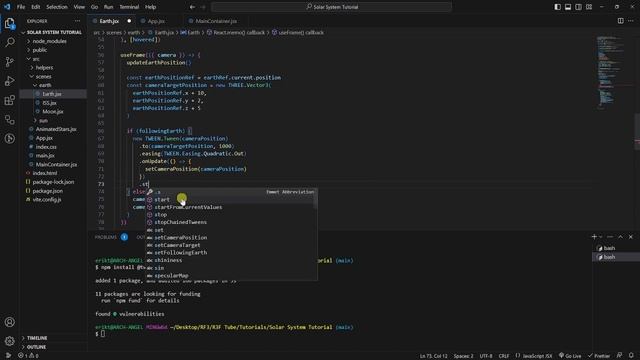
Task: Click Prettier in status bar
Action: (x=599, y=356)
